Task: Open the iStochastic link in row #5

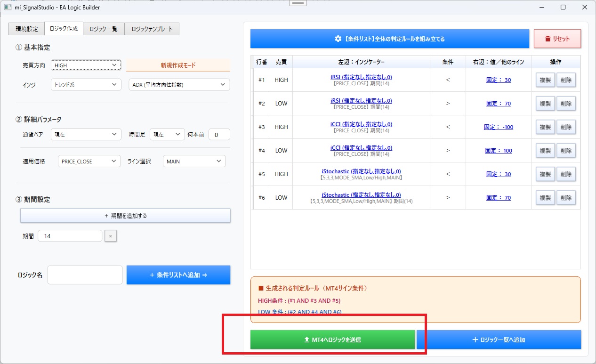Action: (x=361, y=171)
